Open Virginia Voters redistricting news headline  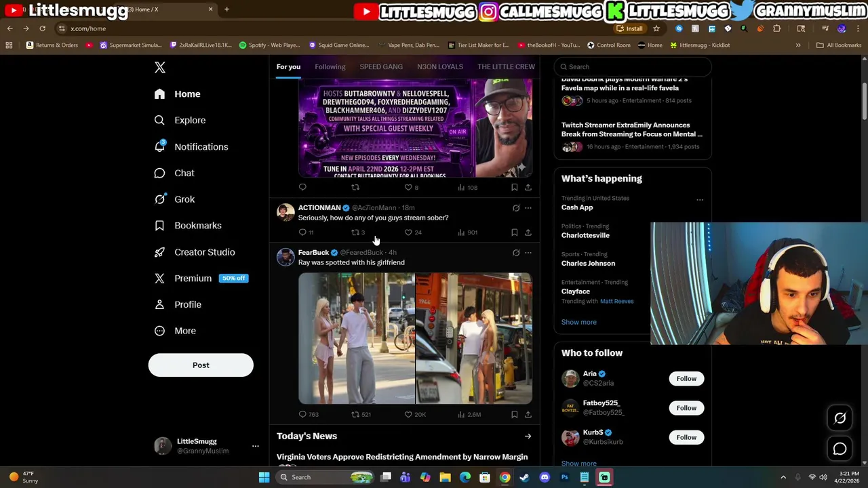click(x=402, y=457)
